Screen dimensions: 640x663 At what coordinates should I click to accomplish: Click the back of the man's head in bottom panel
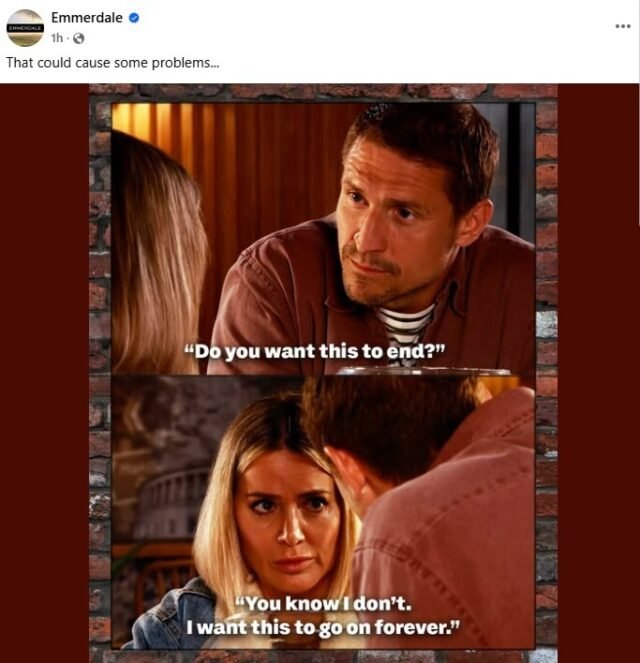[393, 427]
